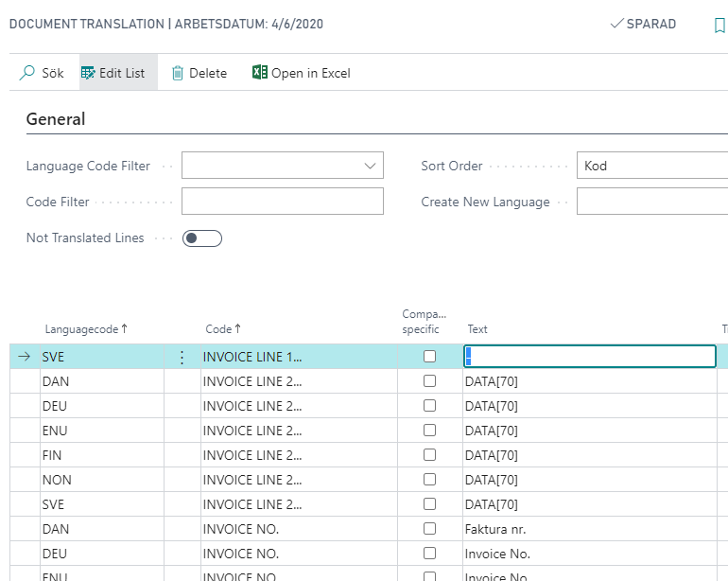Select the INVOICE LINE 1... code cell
728x581 pixels.
299,357
